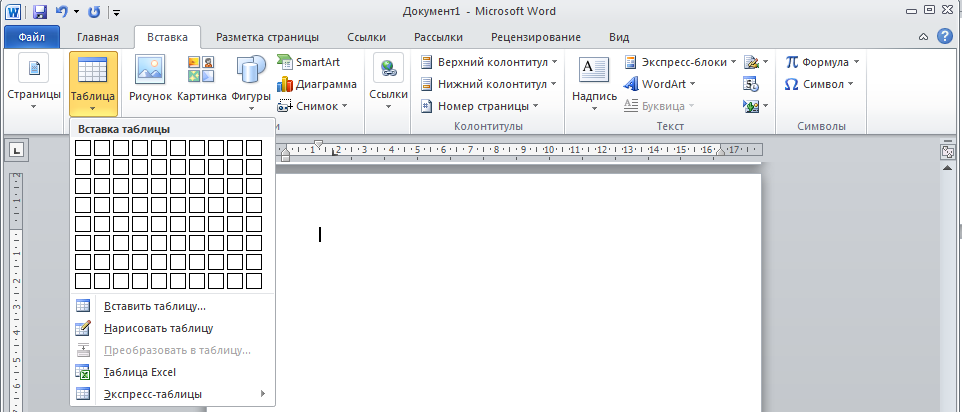Click the Надпись text box button
962x412 pixels.
594,83
